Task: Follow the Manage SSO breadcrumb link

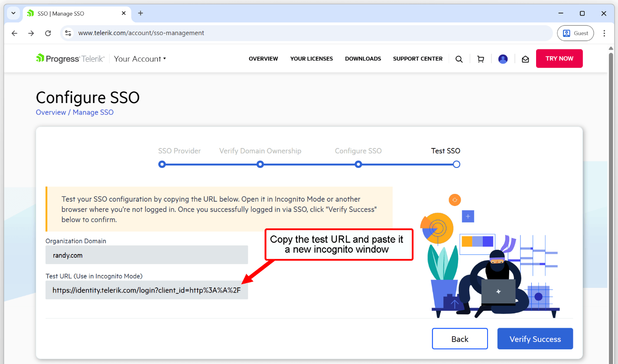Action: 93,112
